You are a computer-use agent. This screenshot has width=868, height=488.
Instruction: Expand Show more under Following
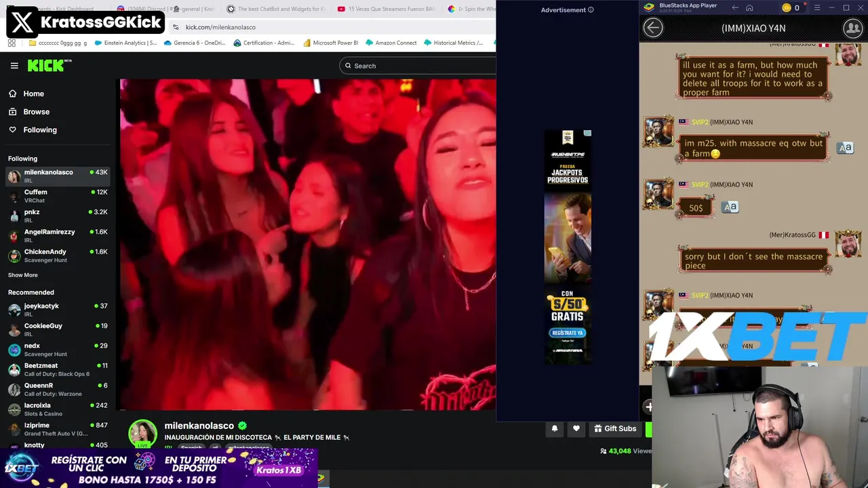pos(23,275)
